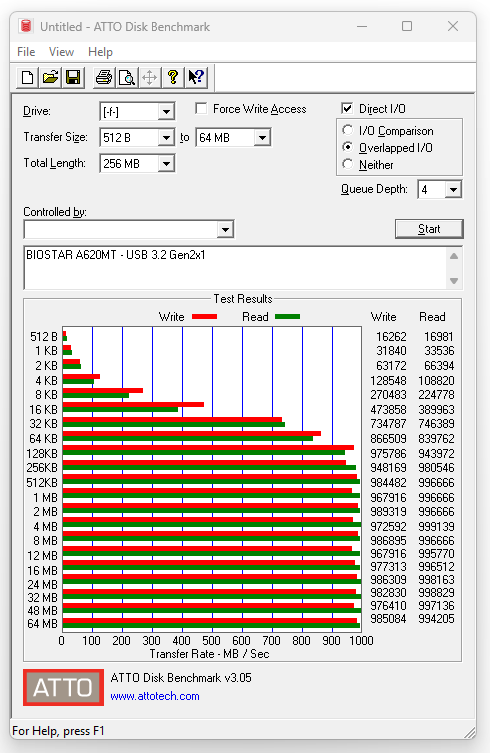Uncheck the Direct I/O checkbox
This screenshot has width=490, height=753.
347,109
